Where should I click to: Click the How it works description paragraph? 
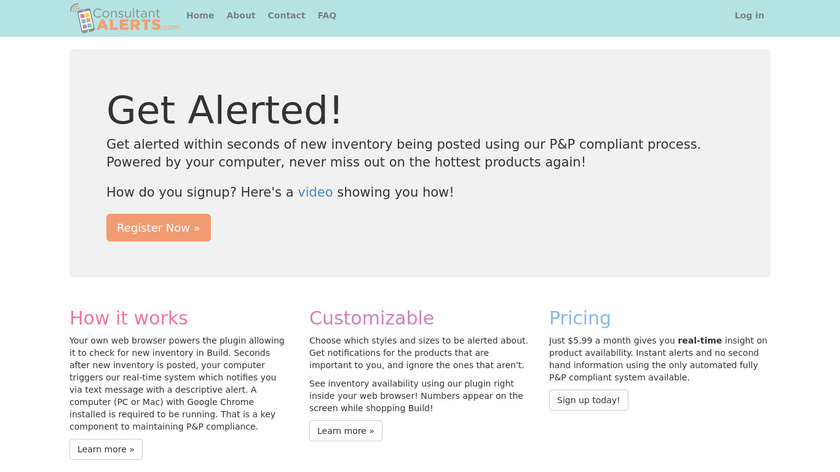coord(175,383)
